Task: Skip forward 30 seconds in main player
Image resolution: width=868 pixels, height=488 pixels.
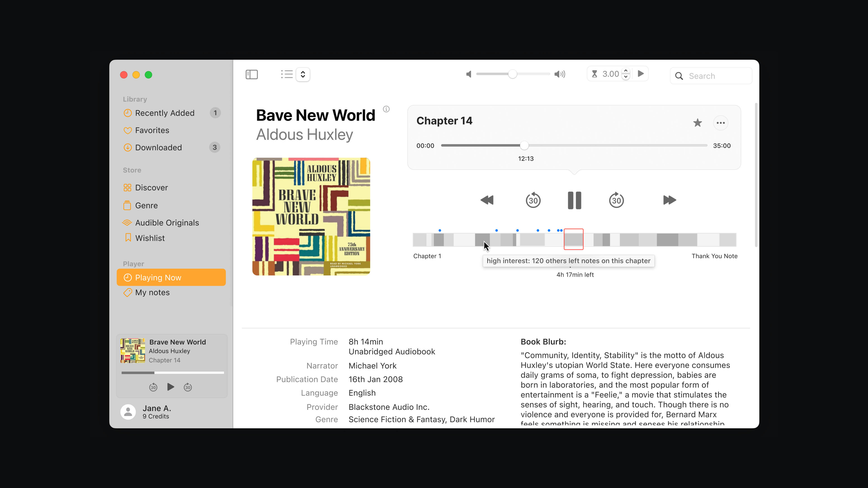Action: pos(616,200)
